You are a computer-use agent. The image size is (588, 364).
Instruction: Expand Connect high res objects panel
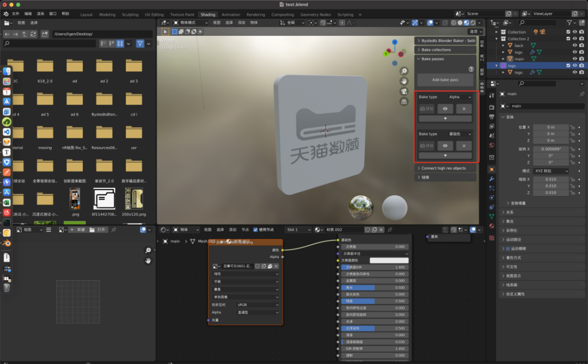pyautogui.click(x=445, y=168)
